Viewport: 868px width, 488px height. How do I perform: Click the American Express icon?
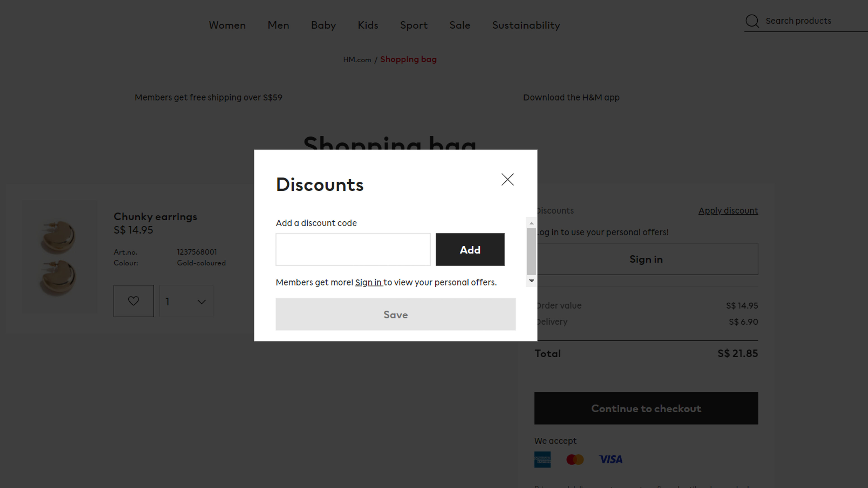[x=542, y=459]
